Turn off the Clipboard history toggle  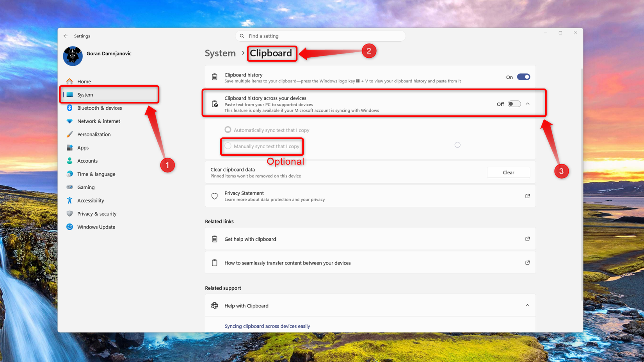pyautogui.click(x=523, y=77)
